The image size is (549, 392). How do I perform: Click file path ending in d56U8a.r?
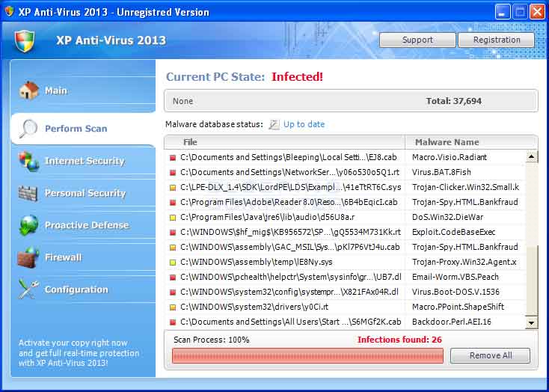point(268,217)
